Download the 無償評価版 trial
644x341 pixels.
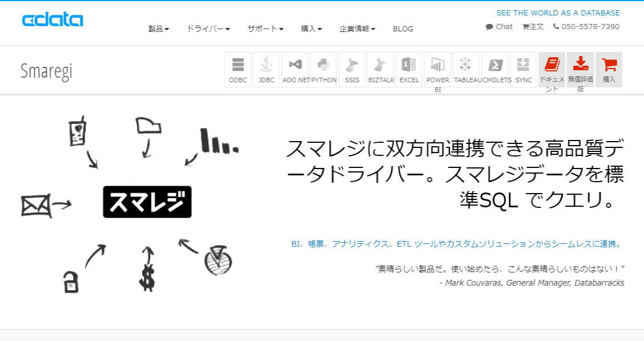(580, 70)
